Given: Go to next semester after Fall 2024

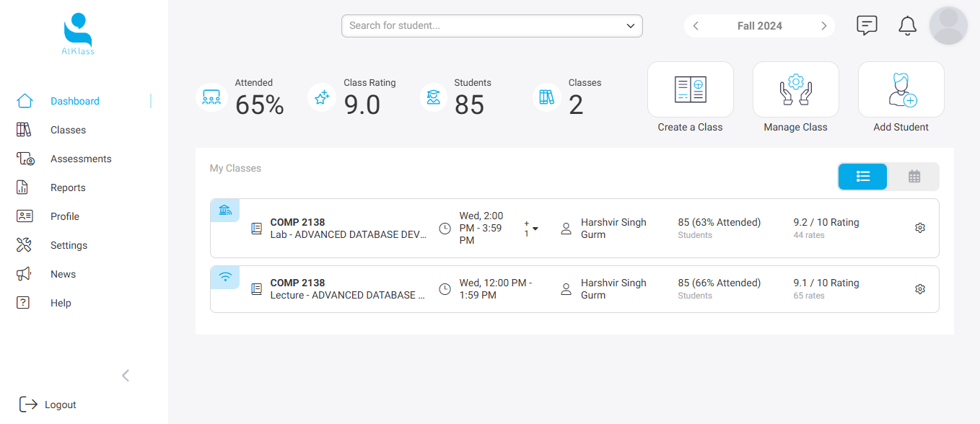Looking at the screenshot, I should (x=823, y=26).
